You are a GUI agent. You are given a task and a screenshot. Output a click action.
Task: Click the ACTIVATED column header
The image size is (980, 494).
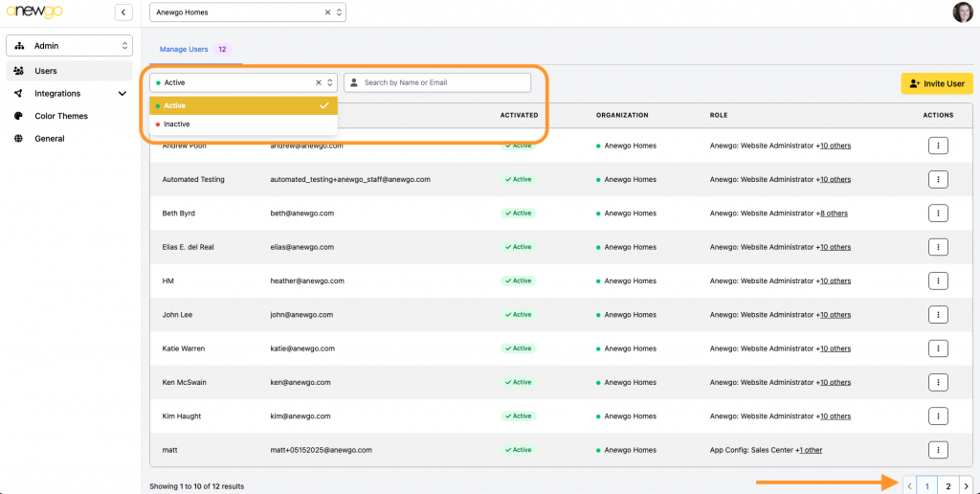point(519,115)
